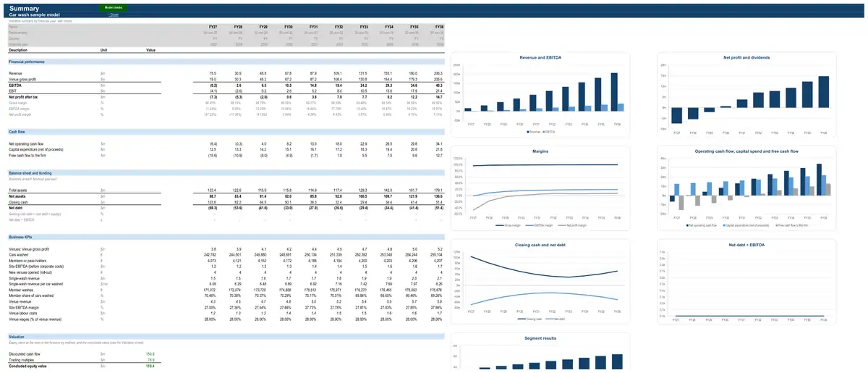
Task: Click the Discounted cash flow value 159.9
Action: [150, 354]
